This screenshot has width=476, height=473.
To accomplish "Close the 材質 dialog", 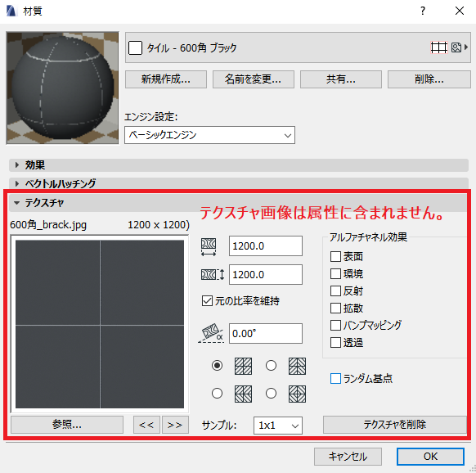I will (x=460, y=11).
